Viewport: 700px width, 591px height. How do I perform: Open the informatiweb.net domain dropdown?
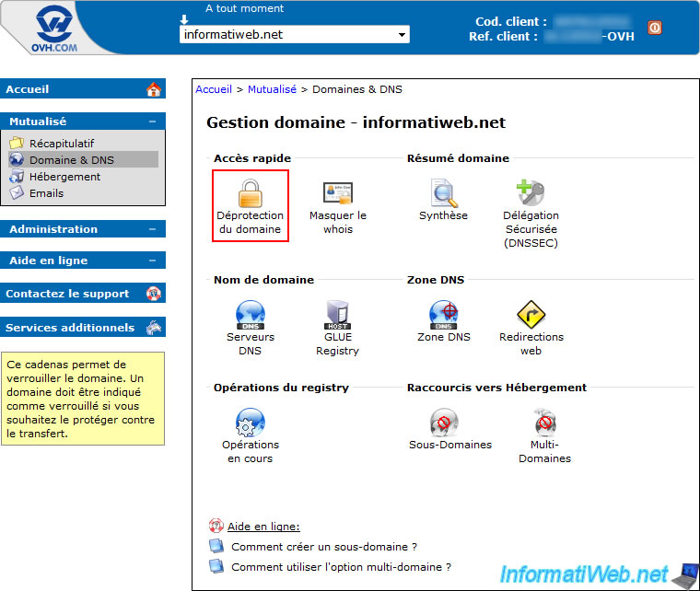[x=295, y=34]
